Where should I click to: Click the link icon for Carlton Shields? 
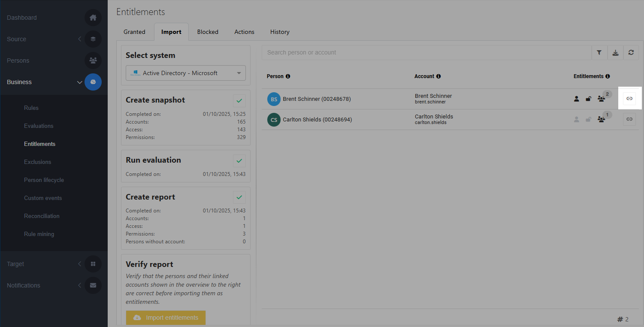point(629,119)
